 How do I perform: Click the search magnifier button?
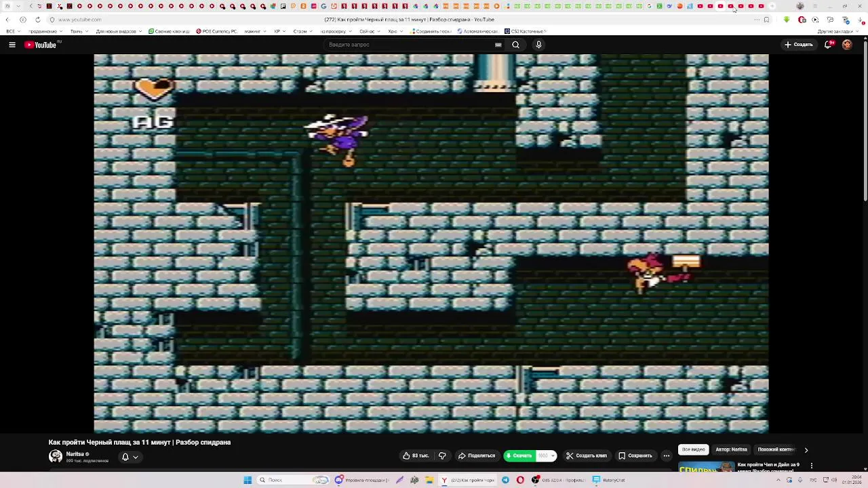[x=516, y=45]
